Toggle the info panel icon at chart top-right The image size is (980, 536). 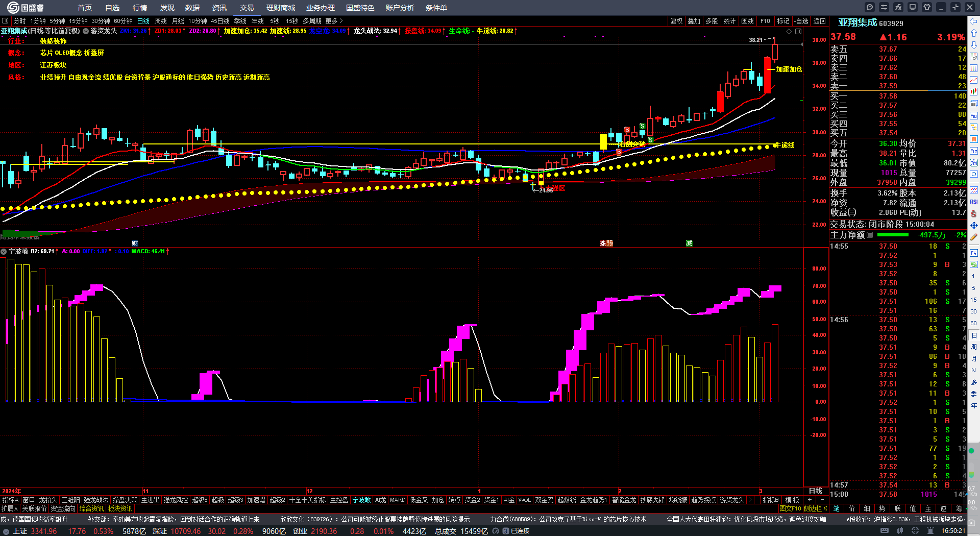click(798, 31)
